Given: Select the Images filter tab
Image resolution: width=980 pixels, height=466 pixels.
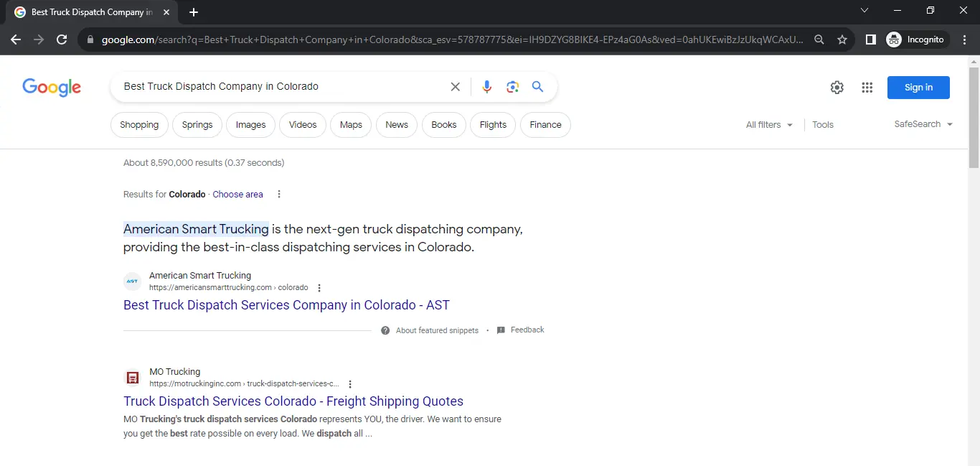Looking at the screenshot, I should coord(250,125).
